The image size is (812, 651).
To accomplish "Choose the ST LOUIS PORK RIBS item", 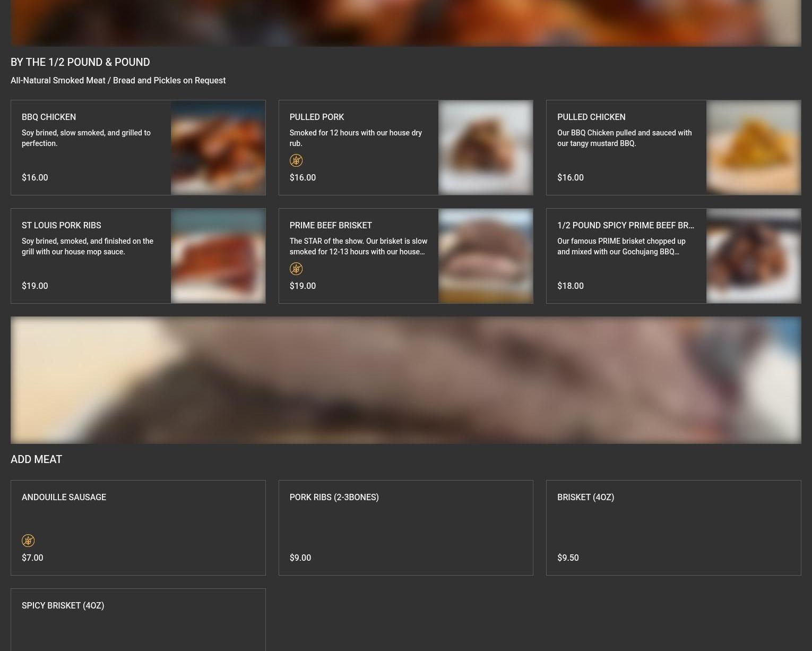I will 61,225.
